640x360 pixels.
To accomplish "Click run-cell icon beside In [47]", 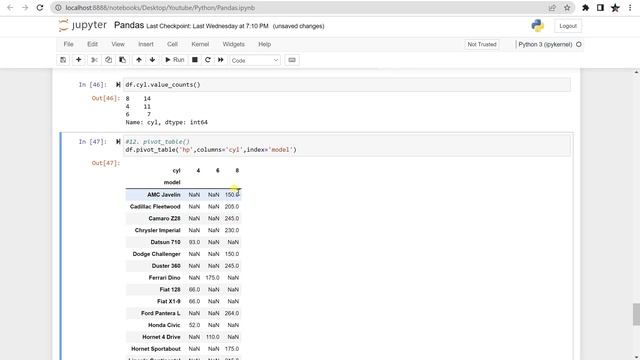I will [118, 142].
